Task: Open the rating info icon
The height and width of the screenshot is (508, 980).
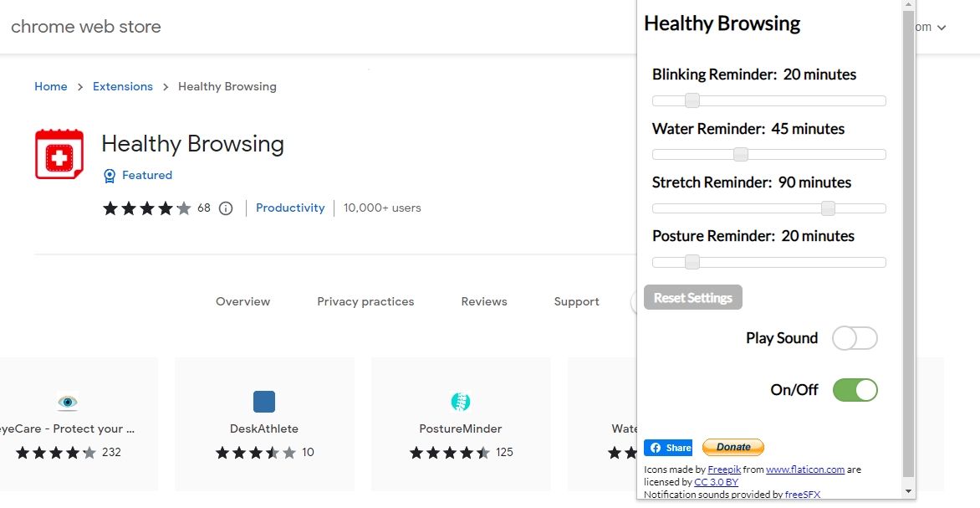Action: pyautogui.click(x=225, y=208)
